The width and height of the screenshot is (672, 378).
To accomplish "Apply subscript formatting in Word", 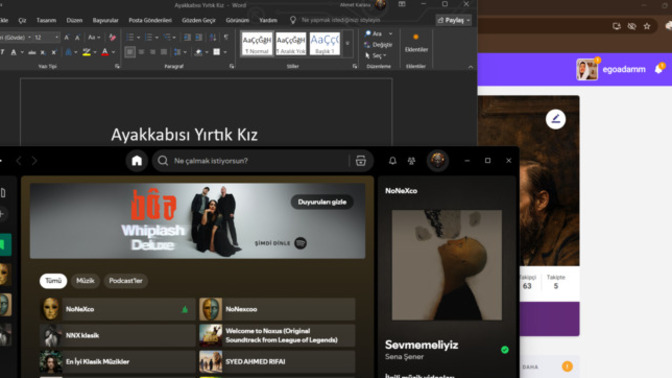I will pos(43,52).
